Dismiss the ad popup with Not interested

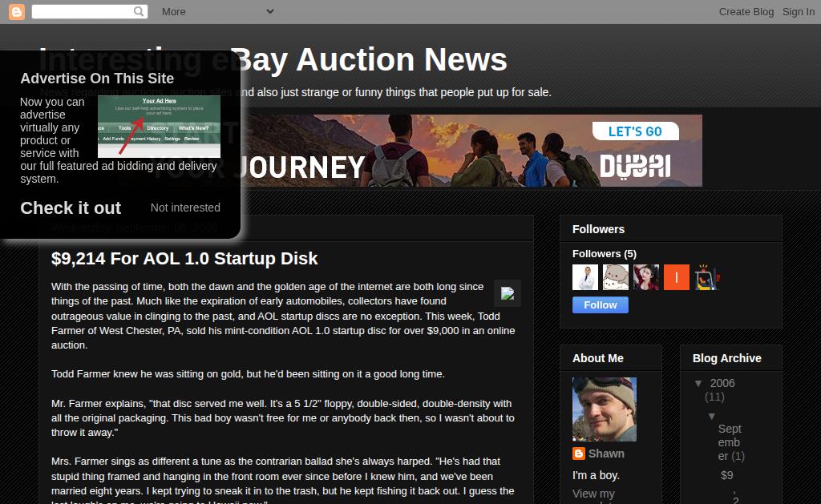point(185,208)
